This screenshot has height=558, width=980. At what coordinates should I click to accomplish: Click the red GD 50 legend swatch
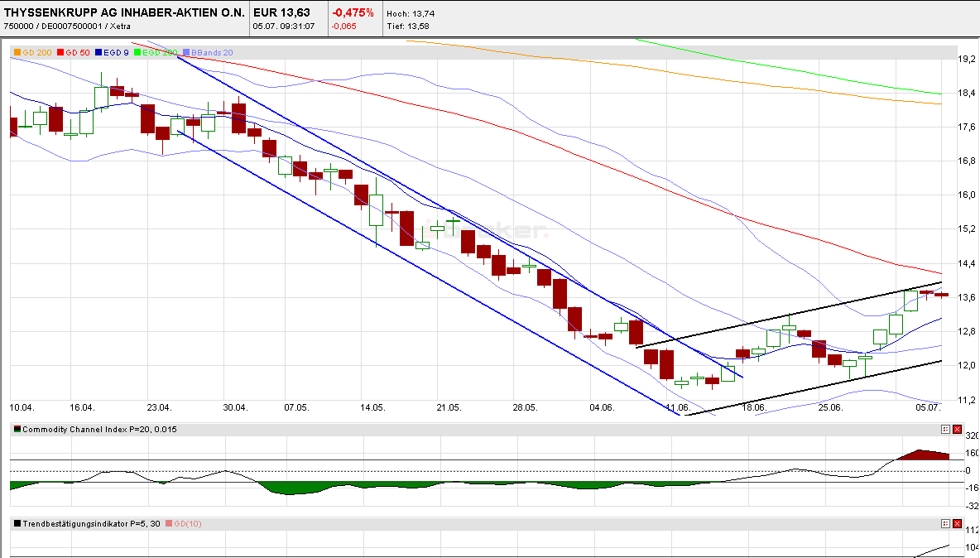pos(60,53)
